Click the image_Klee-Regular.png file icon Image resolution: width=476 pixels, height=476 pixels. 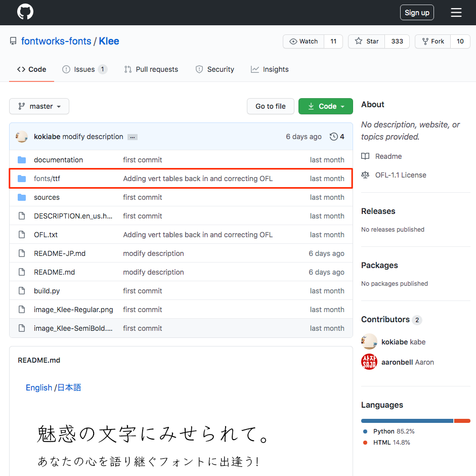[22, 310]
